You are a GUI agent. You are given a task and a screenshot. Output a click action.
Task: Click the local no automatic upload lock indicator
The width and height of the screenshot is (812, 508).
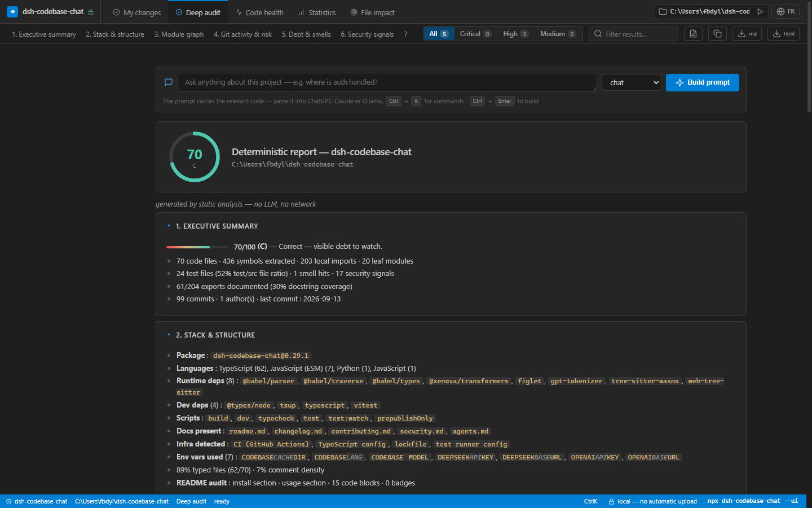[x=652, y=501]
